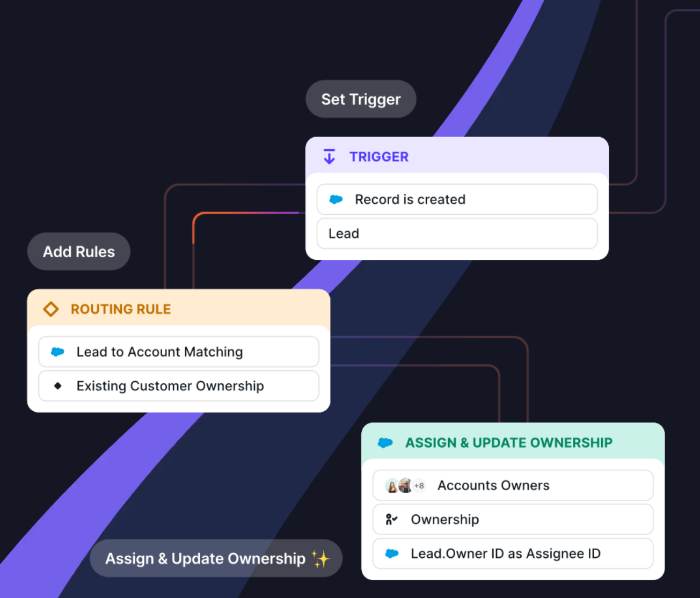Click the ASSIGN & UPDATE OWNERSHIP header title

(509, 443)
